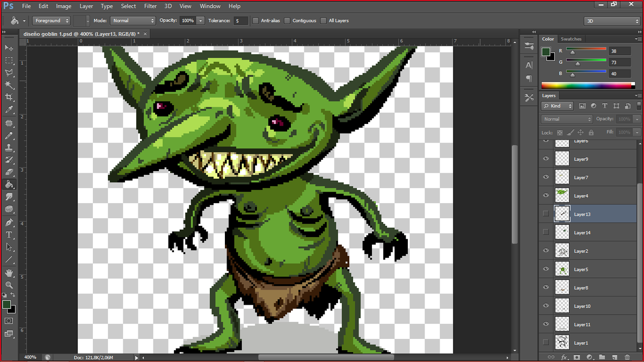Select the Crop tool
Viewport: 644px width, 362px height.
coord(9,97)
